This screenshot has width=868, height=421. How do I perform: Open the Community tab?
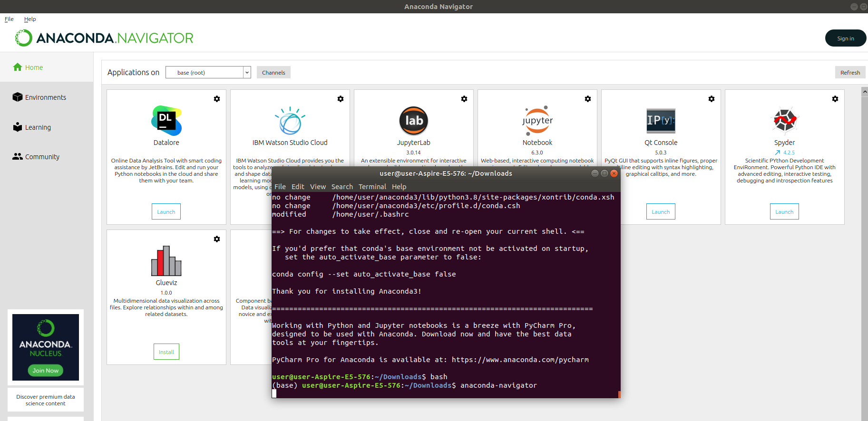tap(47, 157)
